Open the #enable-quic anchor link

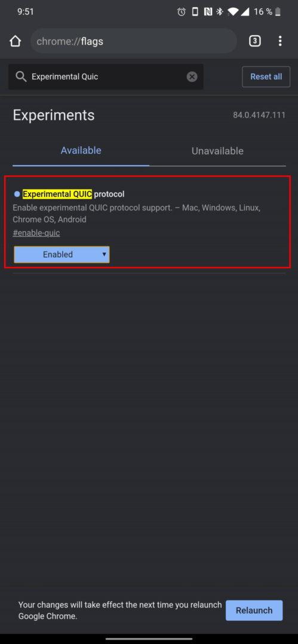(x=36, y=233)
